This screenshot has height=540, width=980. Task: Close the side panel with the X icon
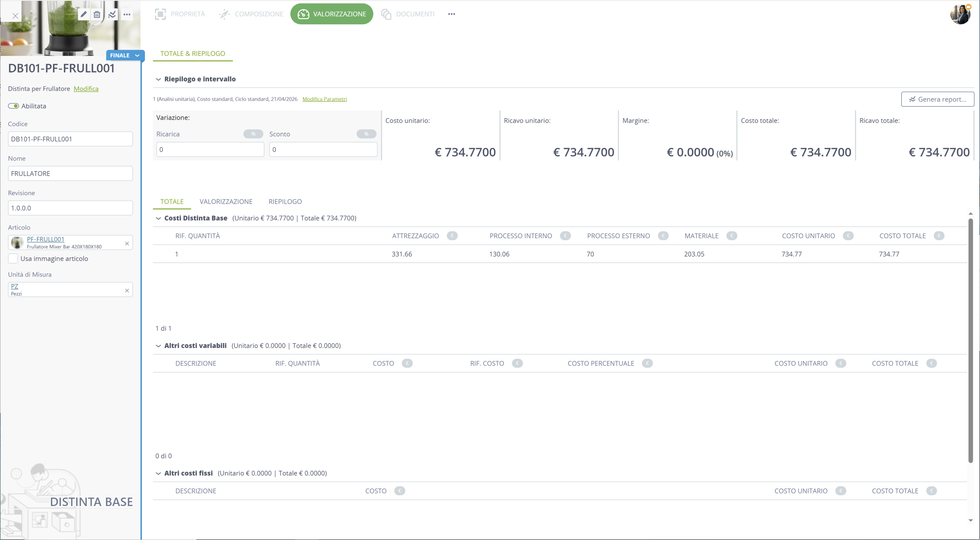coord(15,16)
